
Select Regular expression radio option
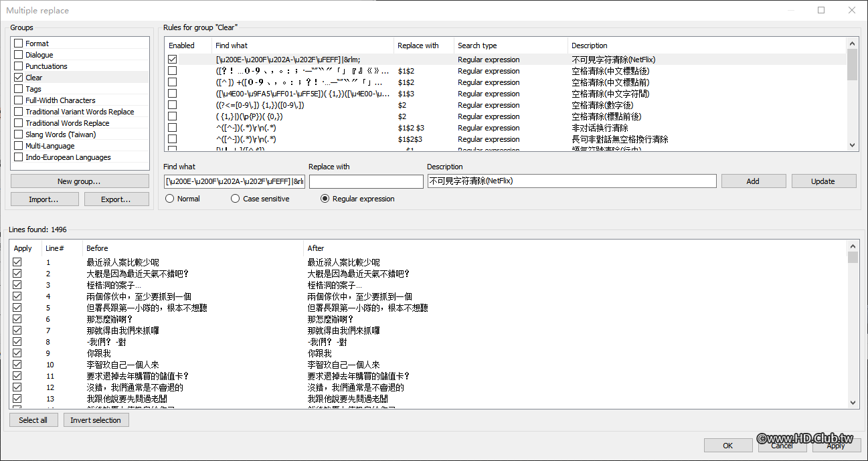(325, 199)
